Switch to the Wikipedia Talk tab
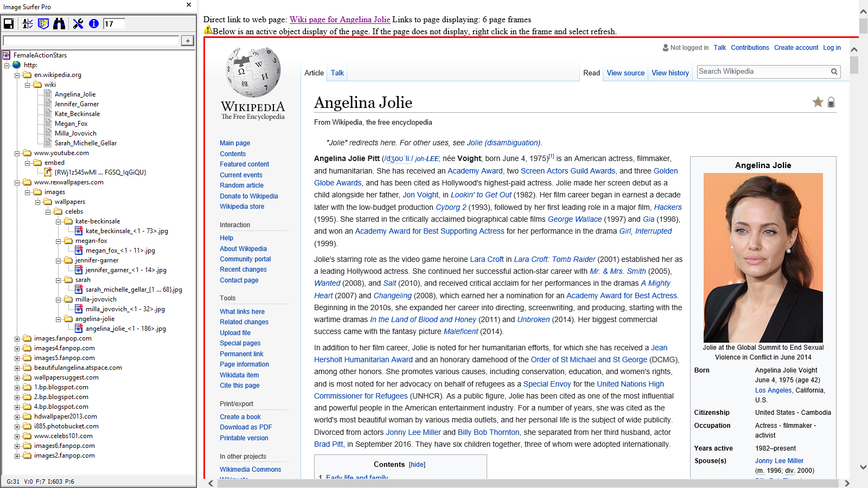This screenshot has height=488, width=868. click(x=337, y=73)
